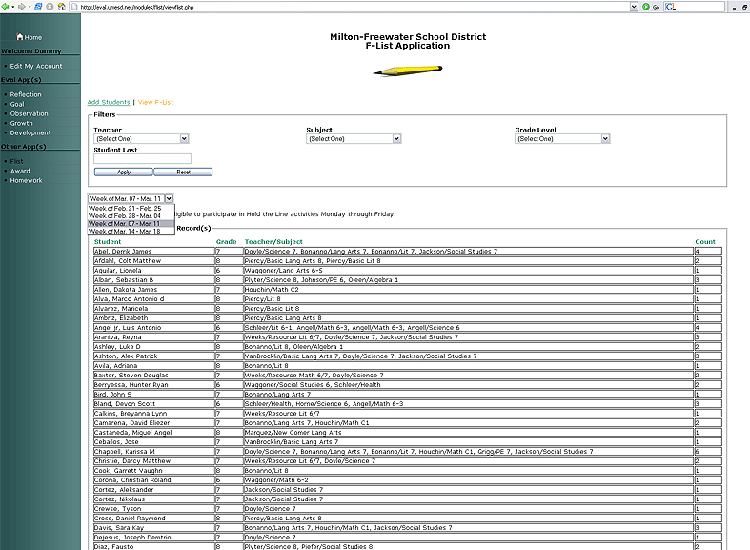Open the Reflection app link

pos(25,94)
